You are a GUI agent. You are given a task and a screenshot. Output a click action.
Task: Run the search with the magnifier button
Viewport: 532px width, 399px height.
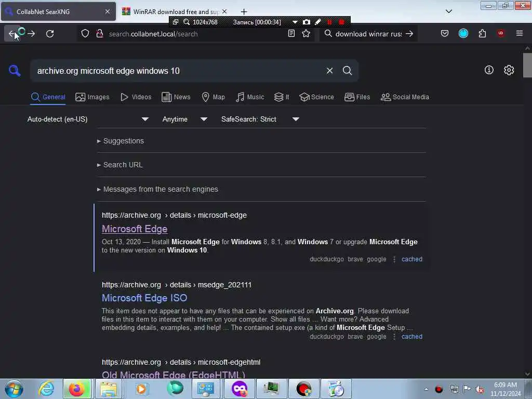[x=347, y=71]
